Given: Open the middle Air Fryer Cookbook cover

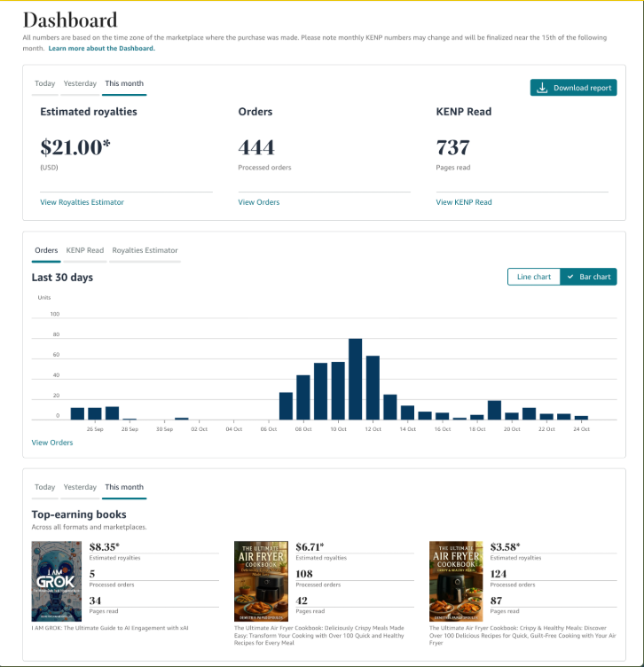Looking at the screenshot, I should (x=261, y=581).
